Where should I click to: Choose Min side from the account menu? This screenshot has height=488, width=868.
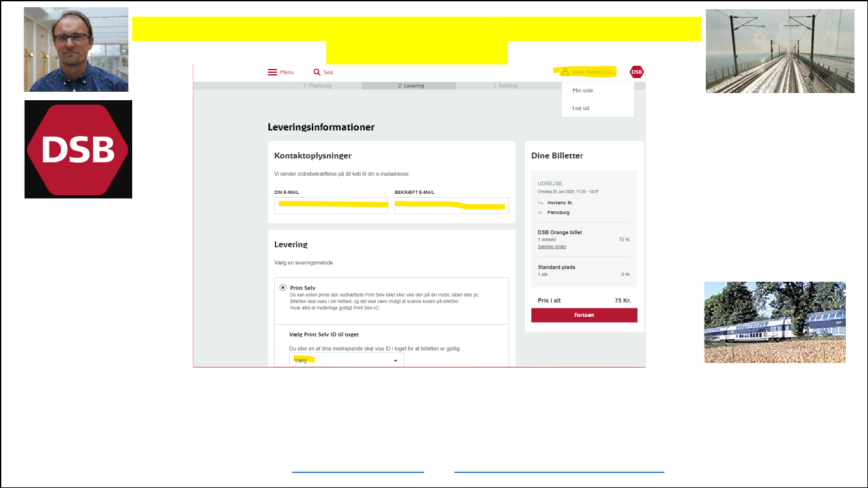(582, 90)
